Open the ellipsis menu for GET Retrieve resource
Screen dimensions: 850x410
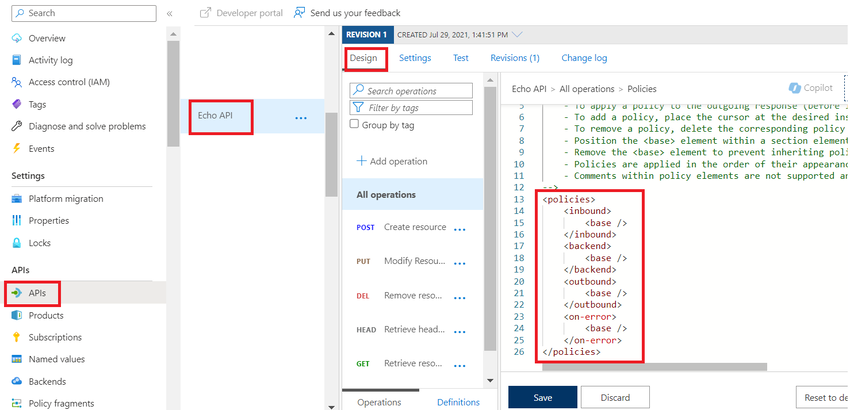click(460, 366)
